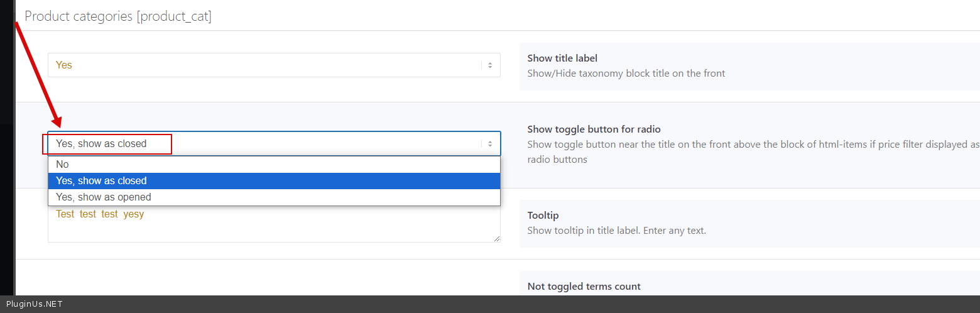
Task: Click the "Show title label" heading
Action: [x=562, y=58]
